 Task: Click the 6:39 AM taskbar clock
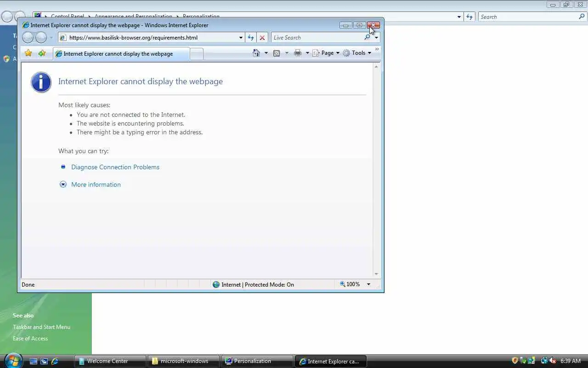571,361
